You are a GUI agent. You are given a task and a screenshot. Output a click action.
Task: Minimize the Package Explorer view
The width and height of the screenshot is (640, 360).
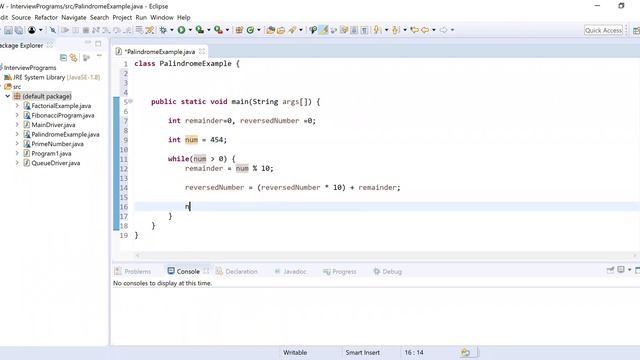(x=88, y=42)
